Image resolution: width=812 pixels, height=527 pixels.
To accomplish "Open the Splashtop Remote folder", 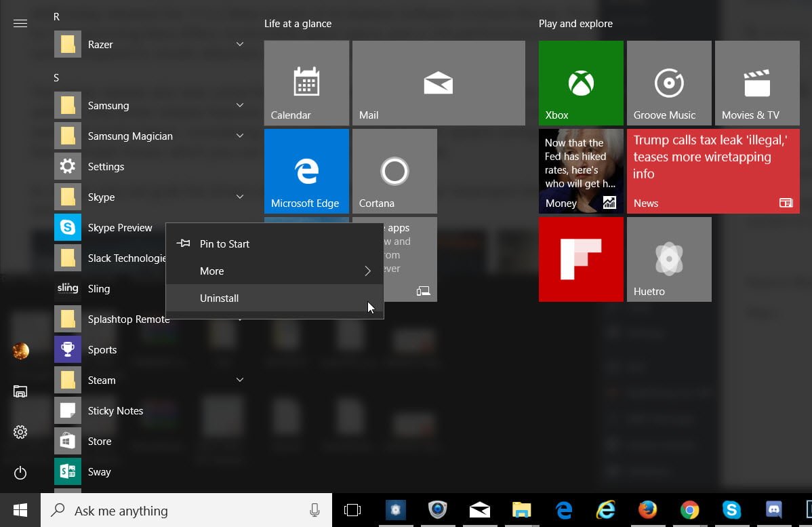I will [112, 319].
